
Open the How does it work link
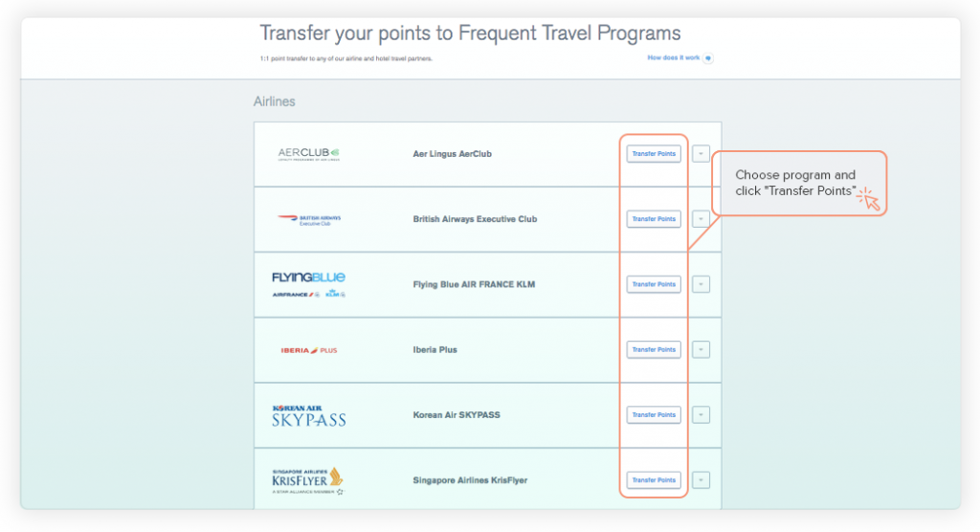tap(673, 57)
